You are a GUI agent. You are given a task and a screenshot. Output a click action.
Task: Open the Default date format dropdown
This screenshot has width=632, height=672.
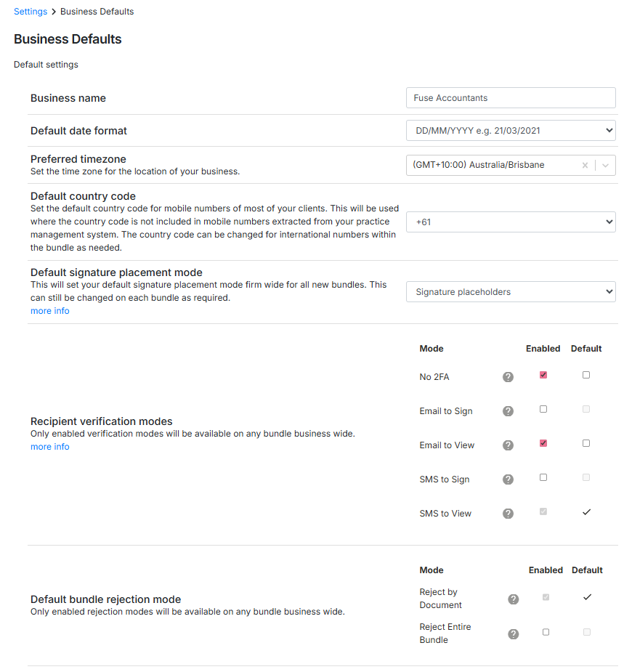tap(510, 131)
